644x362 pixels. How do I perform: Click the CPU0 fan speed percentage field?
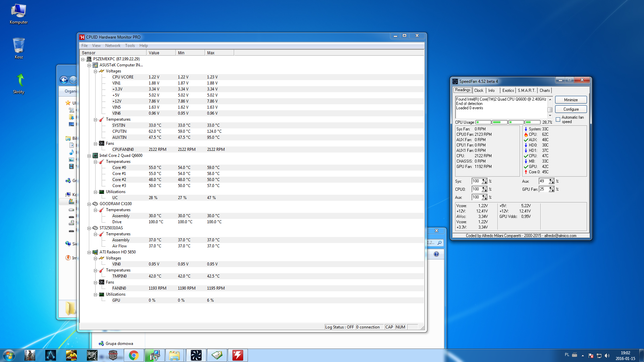click(x=476, y=189)
